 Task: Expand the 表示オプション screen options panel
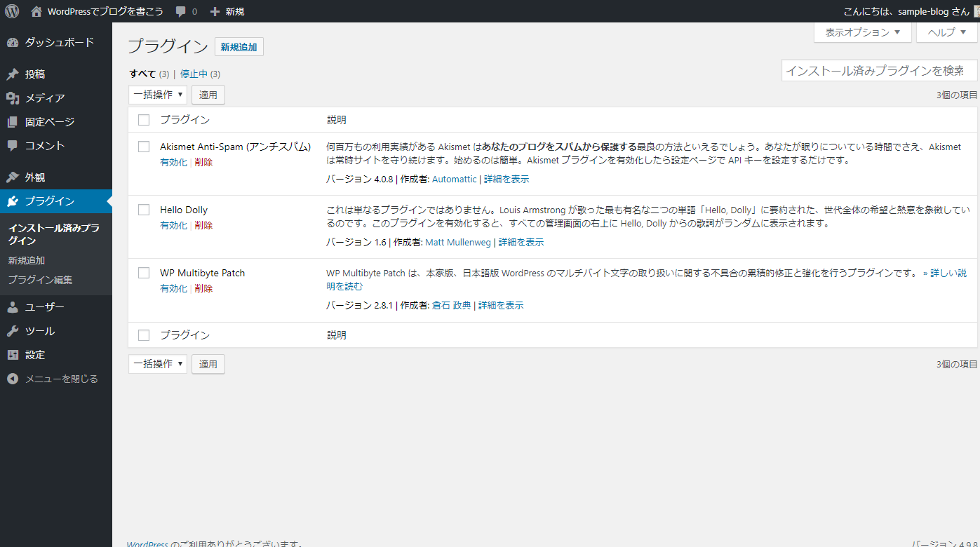point(862,32)
